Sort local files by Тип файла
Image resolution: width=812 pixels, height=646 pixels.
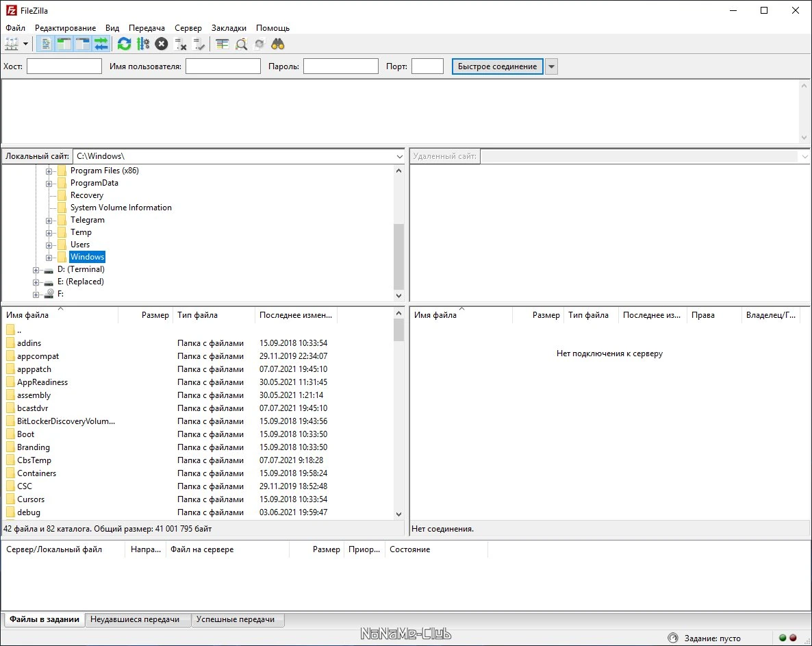click(x=214, y=315)
